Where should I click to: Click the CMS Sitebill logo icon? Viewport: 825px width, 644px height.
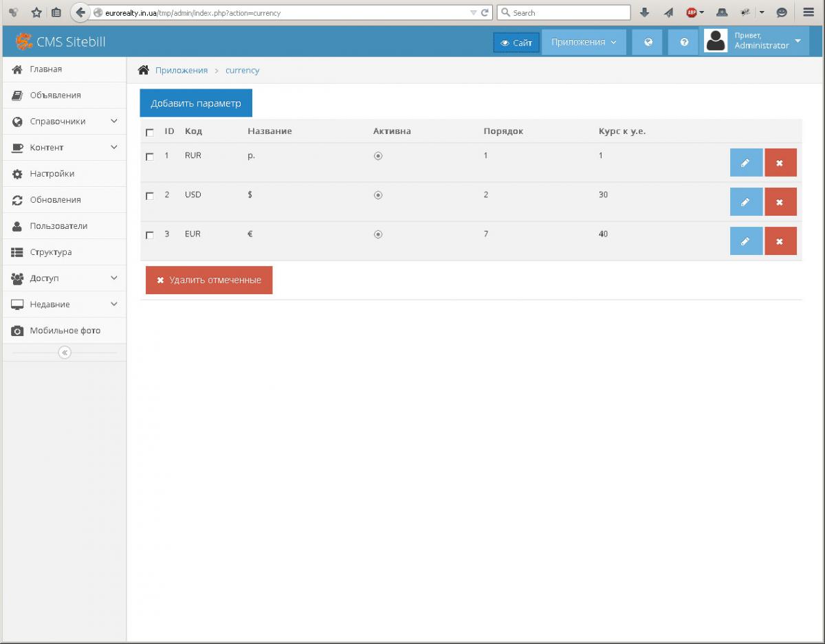(24, 42)
